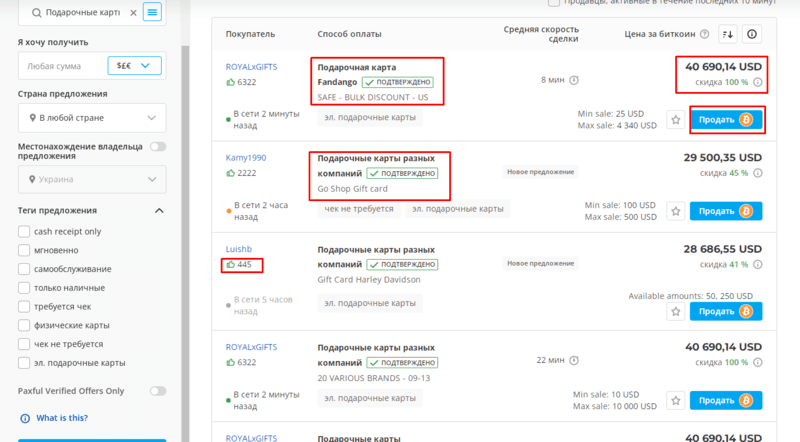The width and height of the screenshot is (800, 442).
Task: Check the 'требуется чек' tag
Action: 24,307
